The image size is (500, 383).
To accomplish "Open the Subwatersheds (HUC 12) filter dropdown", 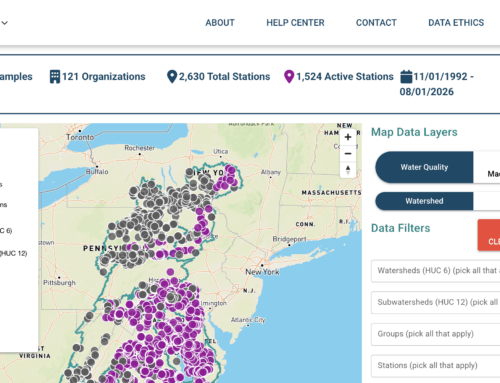I will (435, 302).
